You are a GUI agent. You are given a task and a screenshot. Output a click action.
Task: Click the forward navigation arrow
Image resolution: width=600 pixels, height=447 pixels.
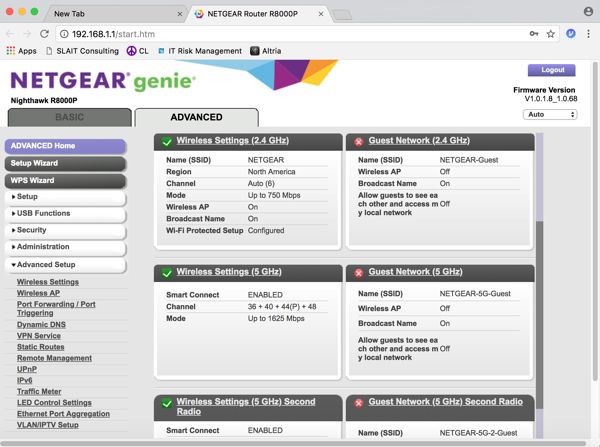(x=27, y=34)
